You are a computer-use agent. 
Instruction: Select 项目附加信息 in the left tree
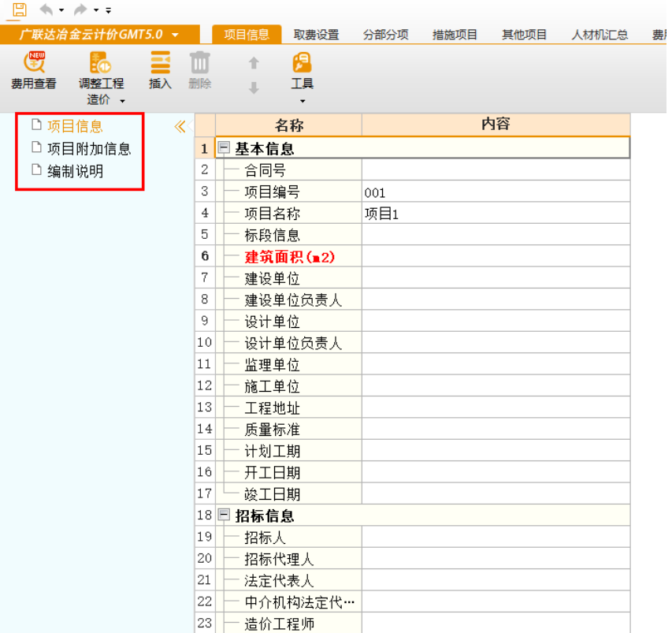coord(88,148)
